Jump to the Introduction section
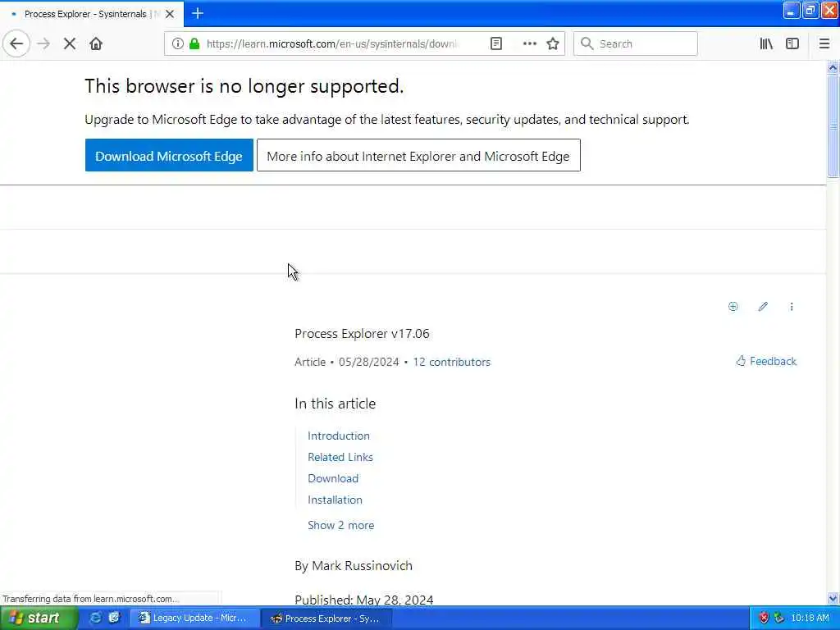The height and width of the screenshot is (630, 840). click(339, 436)
